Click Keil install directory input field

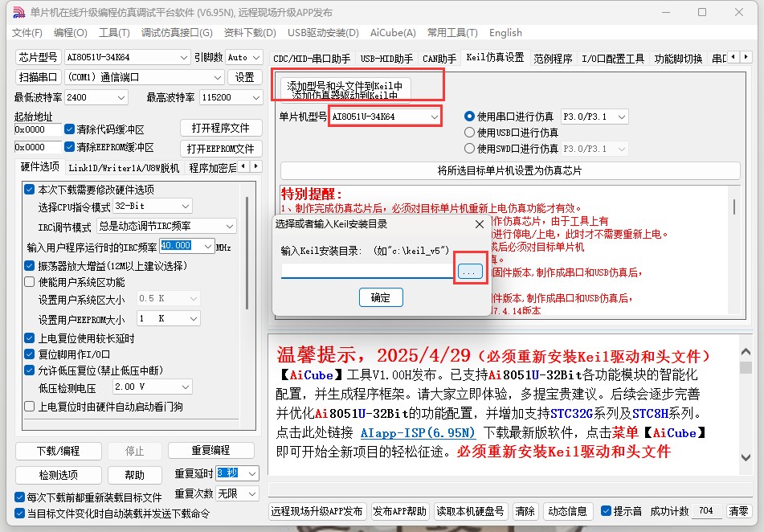367,271
